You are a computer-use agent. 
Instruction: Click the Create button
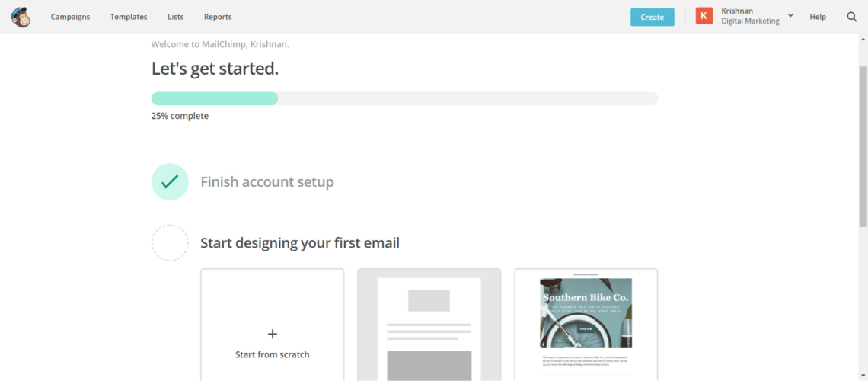[652, 18]
